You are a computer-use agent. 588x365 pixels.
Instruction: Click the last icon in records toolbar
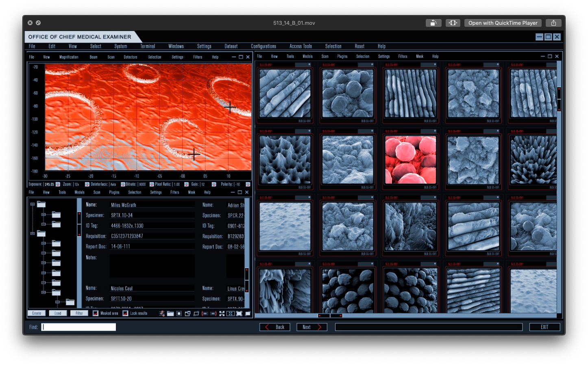click(248, 313)
